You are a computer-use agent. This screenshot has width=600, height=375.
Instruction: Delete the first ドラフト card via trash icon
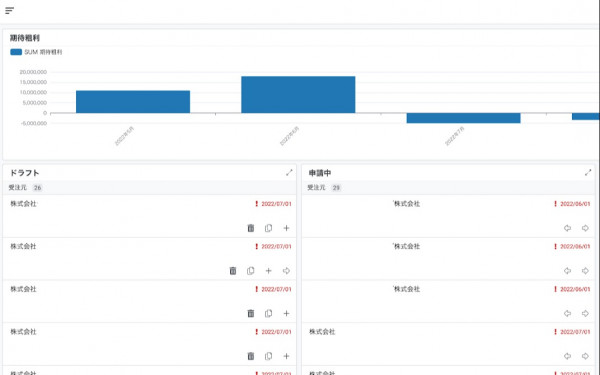tap(251, 228)
